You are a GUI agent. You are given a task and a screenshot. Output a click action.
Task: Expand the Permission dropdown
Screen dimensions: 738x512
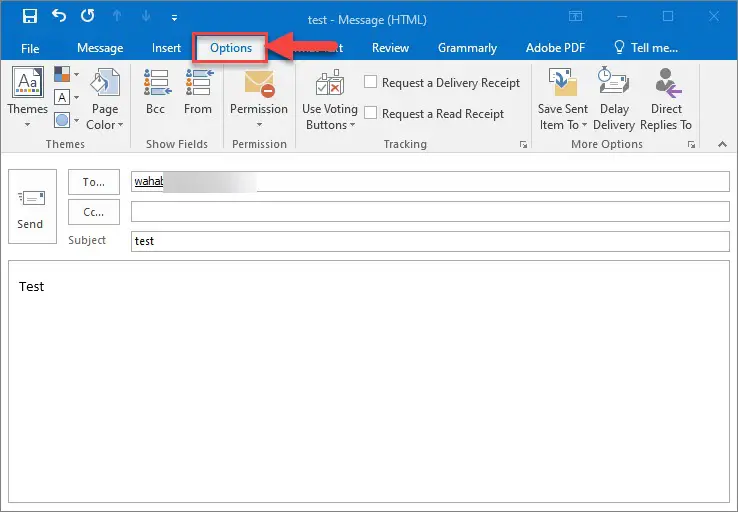click(259, 99)
